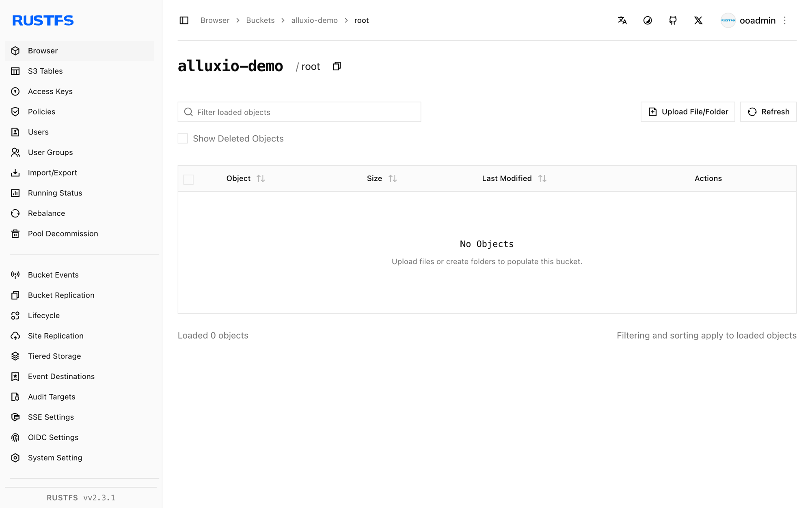Navigate to User Groups page
The image size is (812, 508).
coord(80,152)
